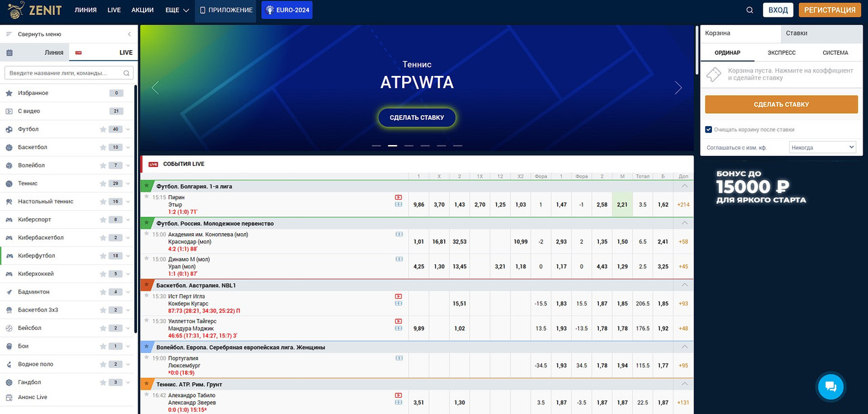Favorite the Бадминтон sidebar category star
This screenshot has width=868, height=414.
[x=103, y=292]
